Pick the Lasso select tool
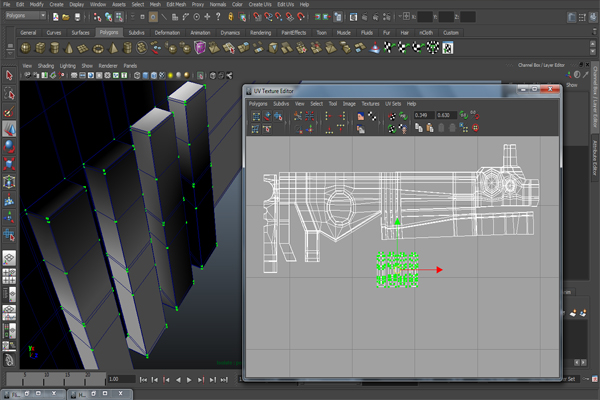600x400 pixels. pos(9,93)
